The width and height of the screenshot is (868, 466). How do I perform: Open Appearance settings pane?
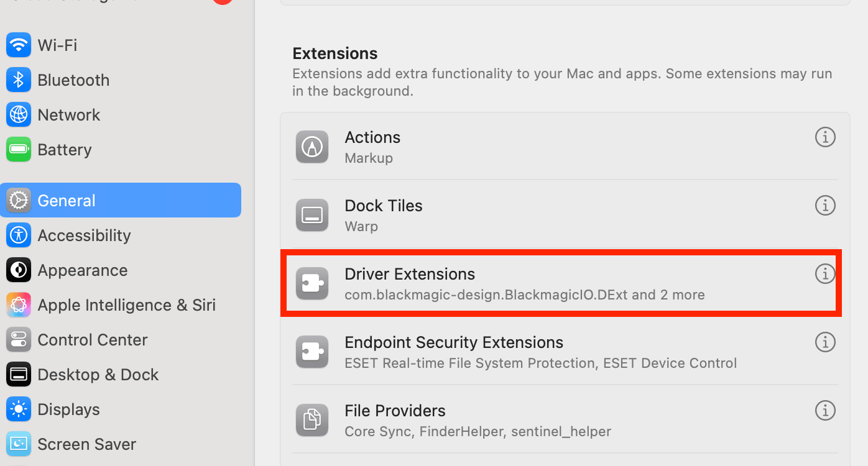[82, 270]
